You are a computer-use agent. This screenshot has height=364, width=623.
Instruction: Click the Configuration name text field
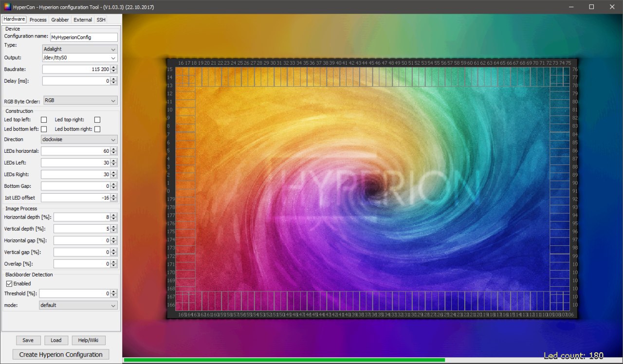click(84, 37)
